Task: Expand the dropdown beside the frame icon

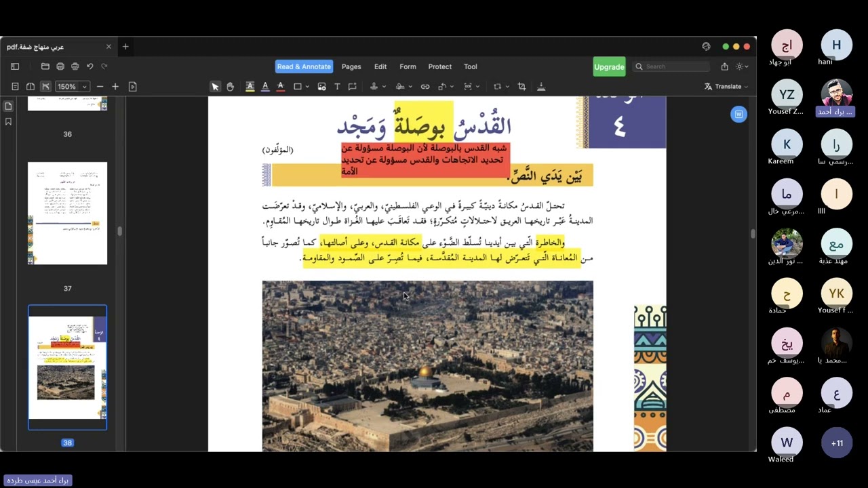Action: [x=507, y=87]
